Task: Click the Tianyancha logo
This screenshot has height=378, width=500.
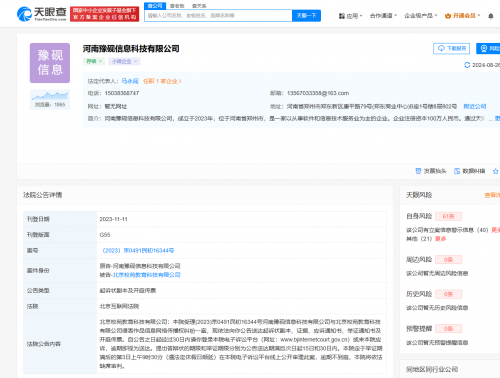Action: (42, 14)
